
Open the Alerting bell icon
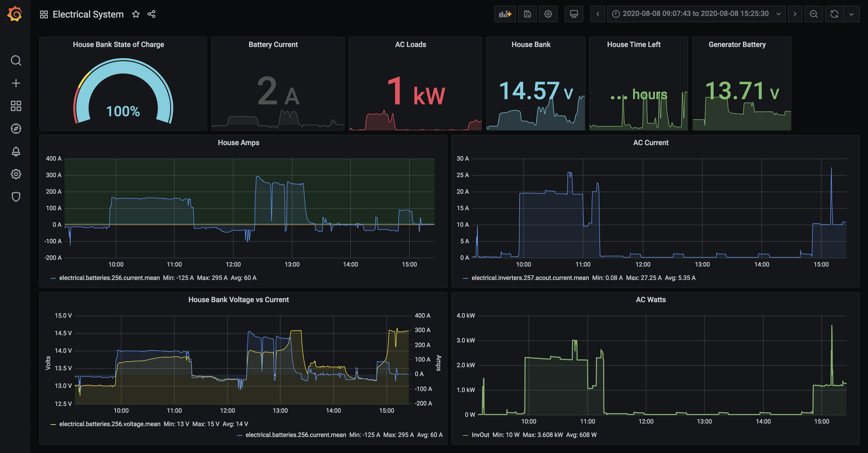[x=16, y=152]
